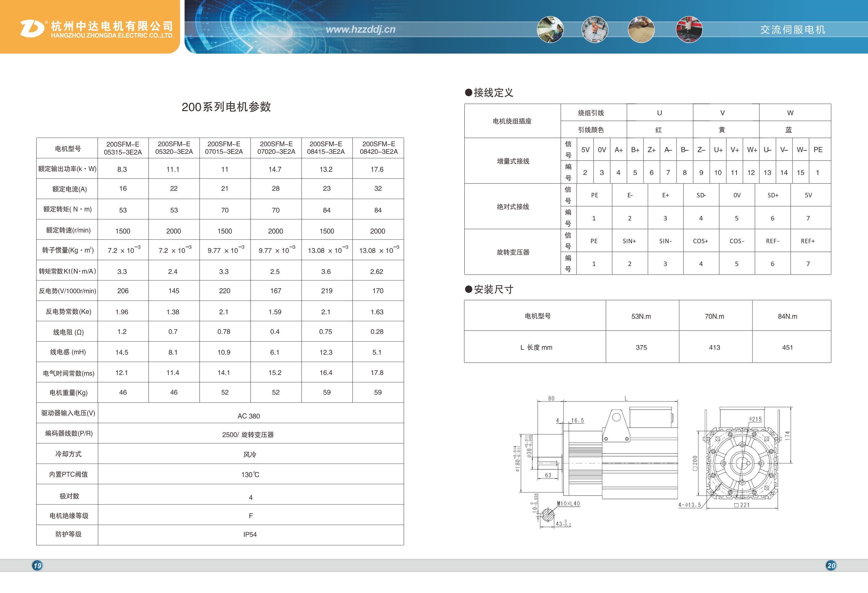Viewport: 868px width, 593px height.
Task: Click the 额定转速(r/min) row label
Action: click(x=68, y=230)
